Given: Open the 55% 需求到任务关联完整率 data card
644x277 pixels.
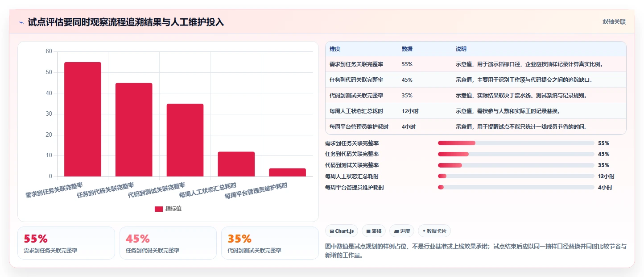Looking at the screenshot, I should (x=66, y=243).
